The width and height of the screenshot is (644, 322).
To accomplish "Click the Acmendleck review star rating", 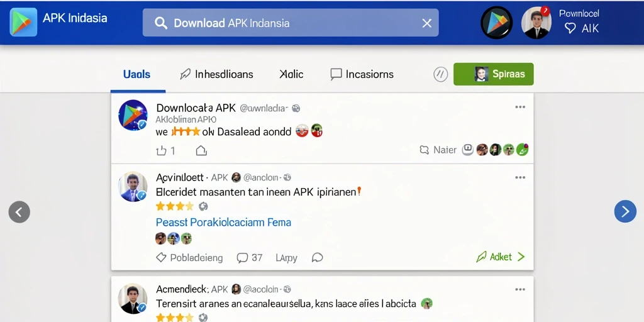I will pos(175,318).
